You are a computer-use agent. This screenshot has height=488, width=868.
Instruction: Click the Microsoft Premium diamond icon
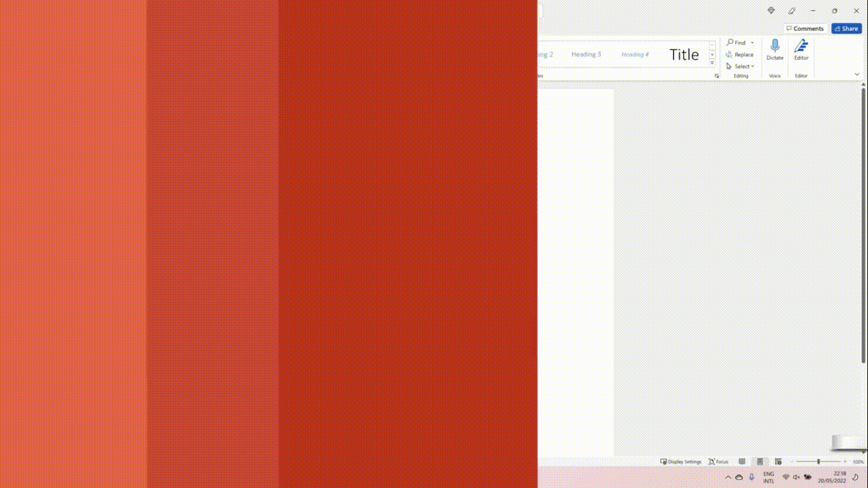[771, 11]
